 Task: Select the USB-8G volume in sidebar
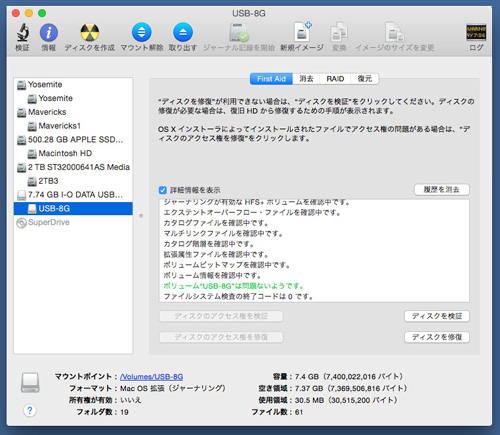tap(73, 209)
